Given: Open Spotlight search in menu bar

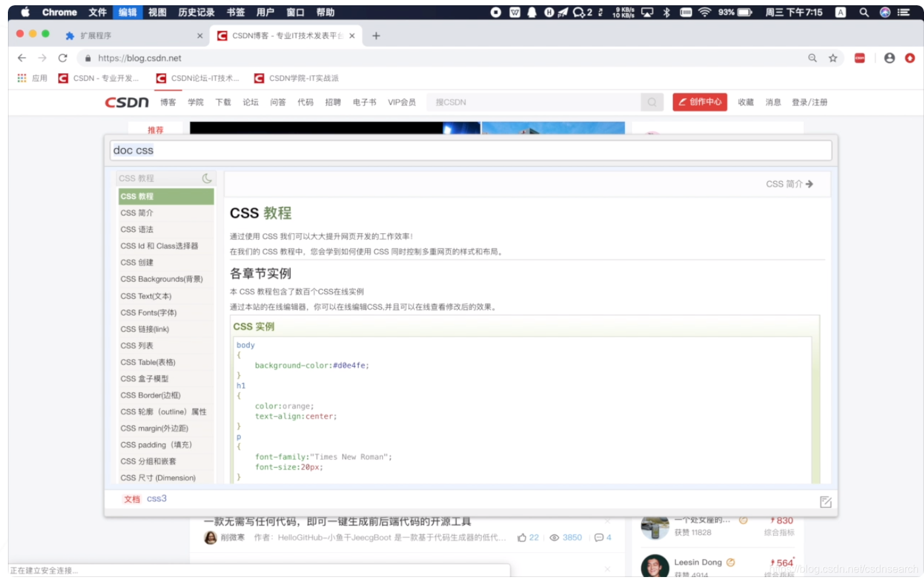Looking at the screenshot, I should point(864,12).
